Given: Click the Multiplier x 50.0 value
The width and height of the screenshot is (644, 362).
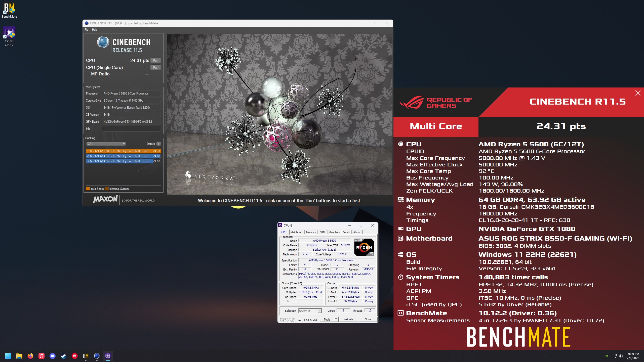Looking at the screenshot, I should click(311, 292).
